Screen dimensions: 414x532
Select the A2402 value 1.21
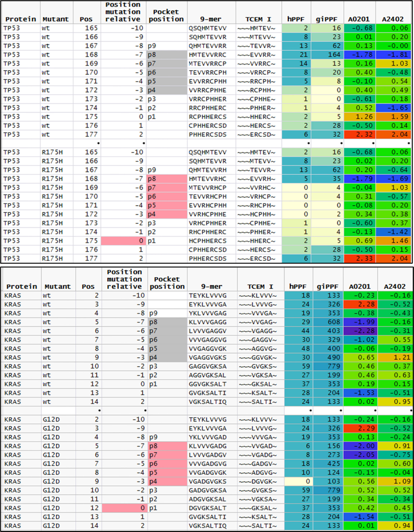[395, 358]
